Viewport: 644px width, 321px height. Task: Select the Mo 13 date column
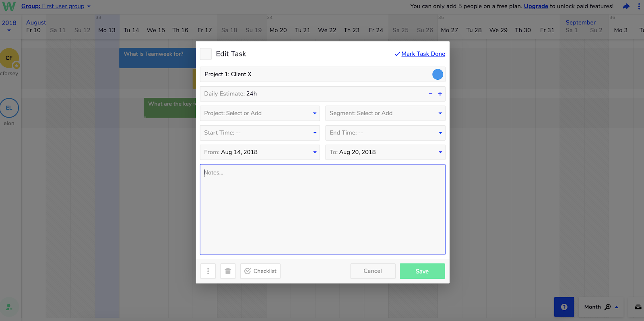coord(107,30)
